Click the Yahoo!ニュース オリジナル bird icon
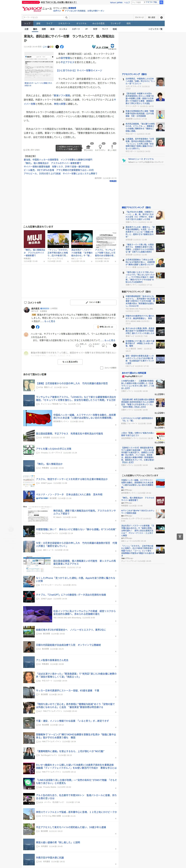The height and width of the screenshot is (868, 186). pyautogui.click(x=124, y=160)
